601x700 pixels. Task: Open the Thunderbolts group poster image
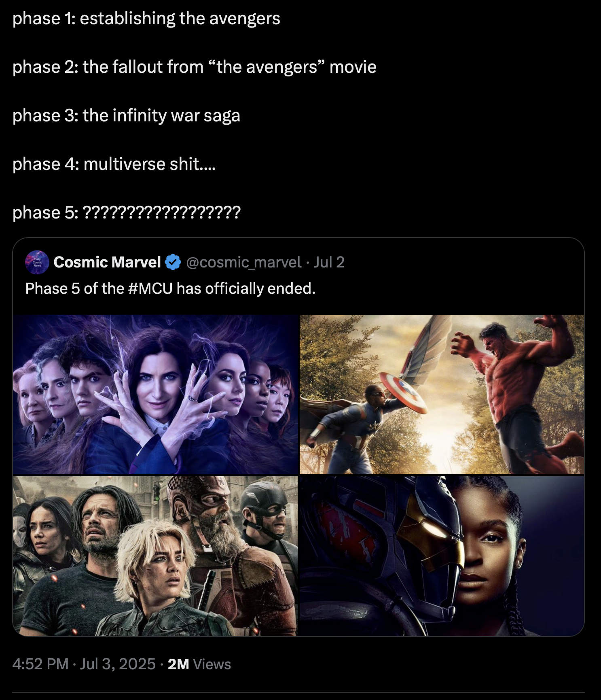point(155,556)
